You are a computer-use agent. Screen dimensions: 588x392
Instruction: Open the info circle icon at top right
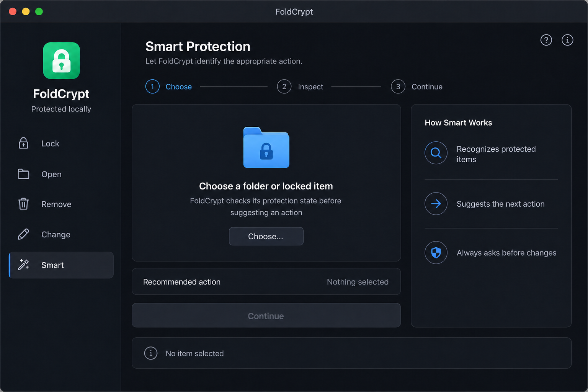click(567, 40)
